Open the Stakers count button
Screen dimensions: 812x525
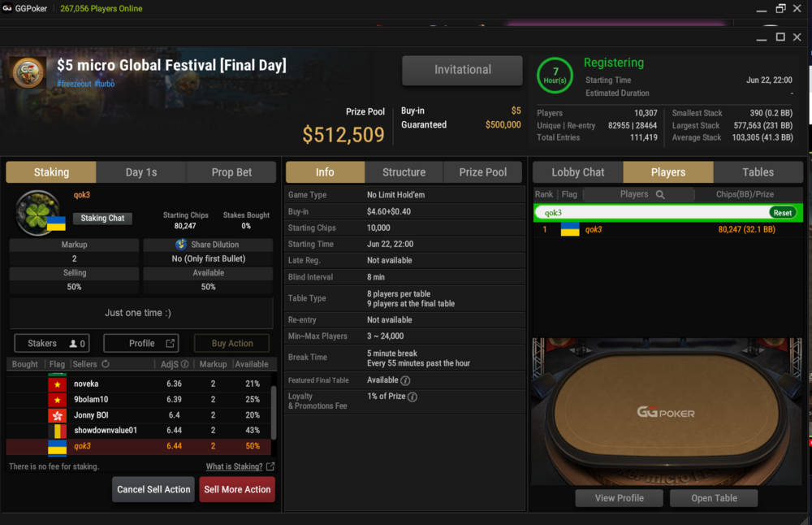pos(52,343)
